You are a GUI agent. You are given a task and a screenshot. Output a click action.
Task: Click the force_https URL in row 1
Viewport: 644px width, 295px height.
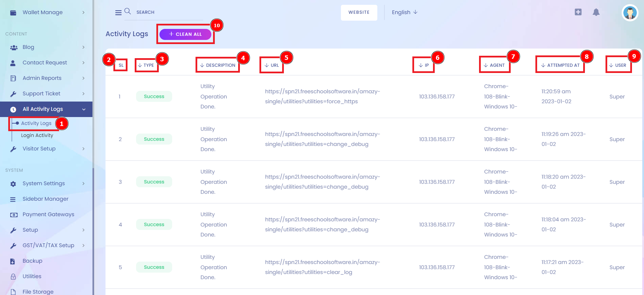coord(322,96)
